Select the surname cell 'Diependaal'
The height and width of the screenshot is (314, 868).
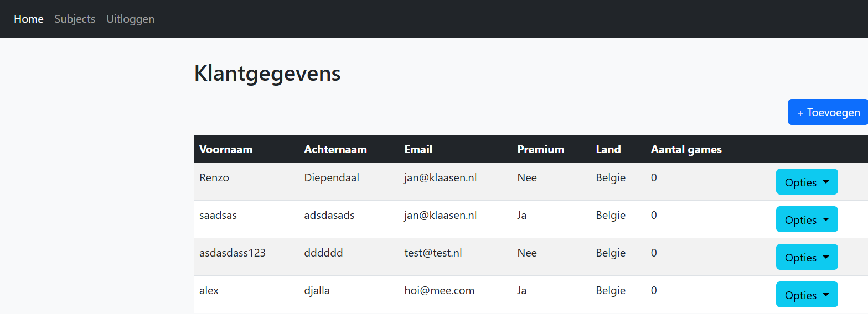click(x=332, y=178)
